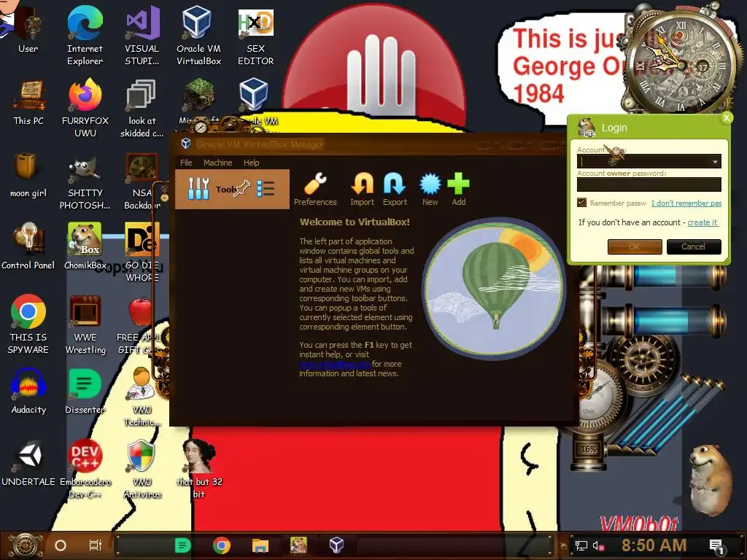Viewport: 747px width, 560px height.
Task: Follow the virtualbox.org link in welcome text
Action: point(334,365)
